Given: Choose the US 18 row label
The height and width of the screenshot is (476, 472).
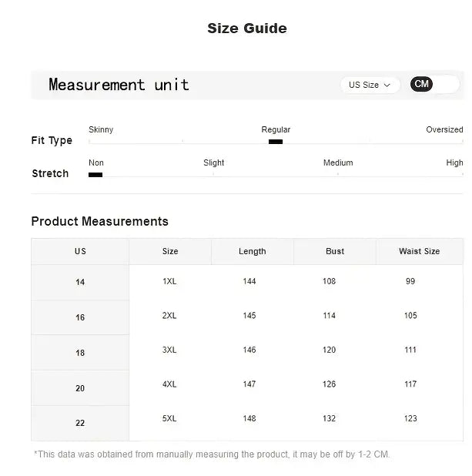Looking at the screenshot, I should pos(80,353).
